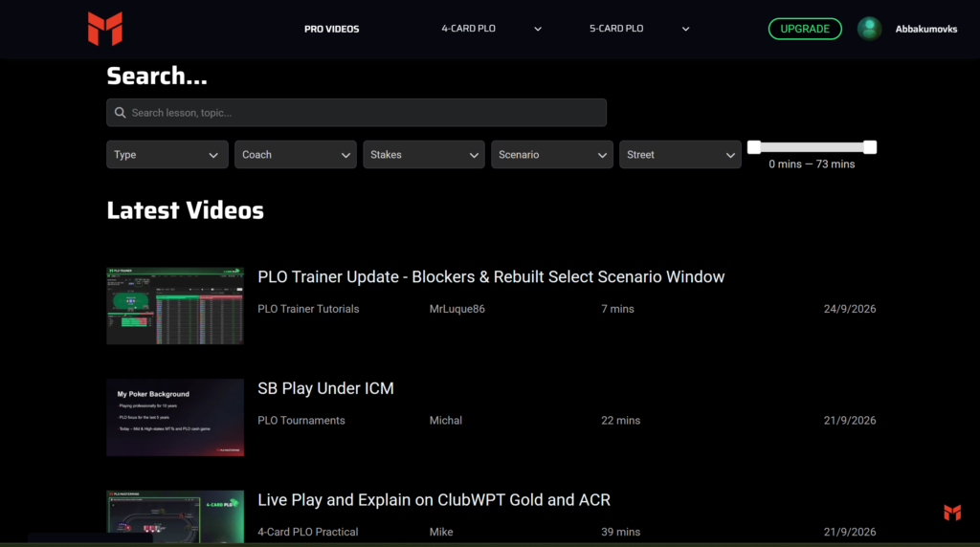Open the PLO Trainer Update video thumbnail
Image resolution: width=980 pixels, height=547 pixels.
[x=175, y=306]
